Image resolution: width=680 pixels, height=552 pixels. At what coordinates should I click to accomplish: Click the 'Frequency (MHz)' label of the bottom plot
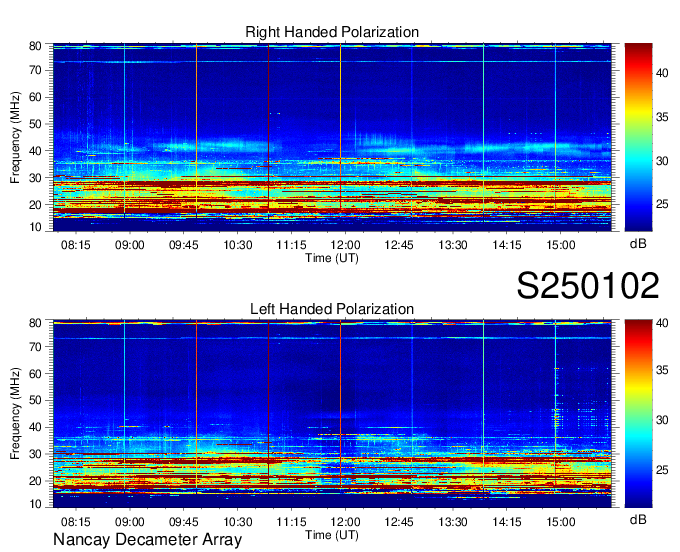(x=15, y=414)
